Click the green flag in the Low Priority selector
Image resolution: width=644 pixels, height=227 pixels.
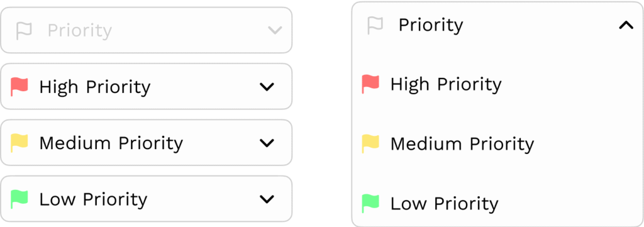click(19, 199)
